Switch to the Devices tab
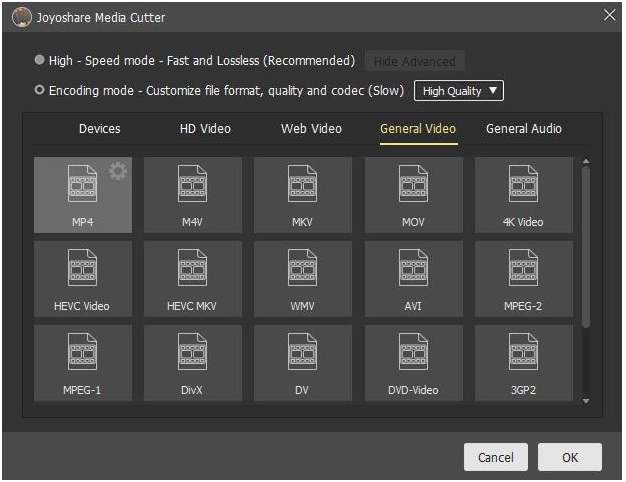The width and height of the screenshot is (626, 482). click(x=99, y=129)
